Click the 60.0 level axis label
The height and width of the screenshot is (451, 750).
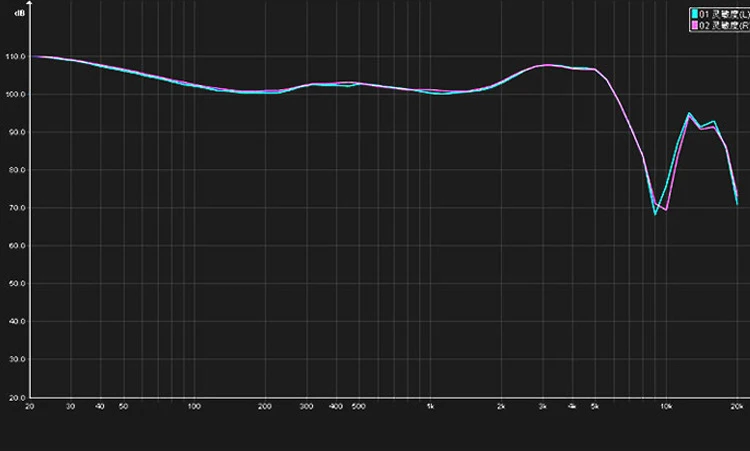pyautogui.click(x=17, y=246)
